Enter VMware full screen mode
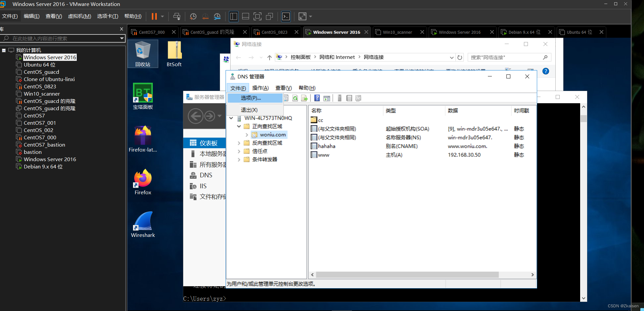The width and height of the screenshot is (644, 311). pyautogui.click(x=257, y=16)
